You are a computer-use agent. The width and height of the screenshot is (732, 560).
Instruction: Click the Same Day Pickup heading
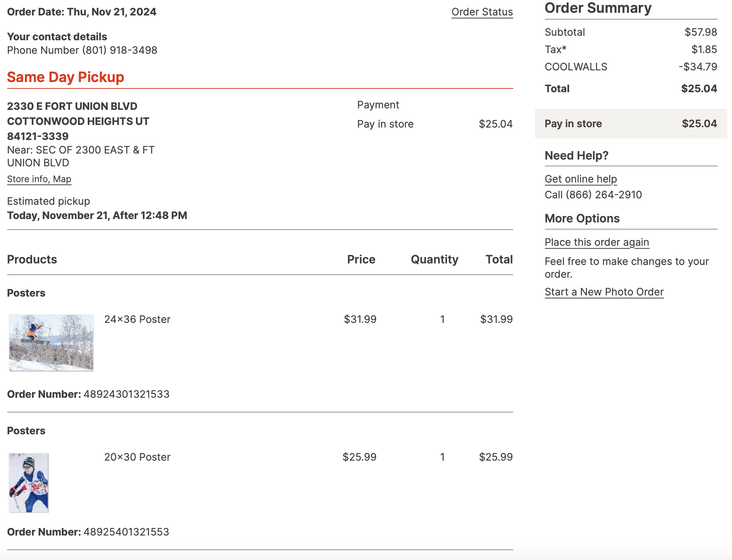click(66, 77)
